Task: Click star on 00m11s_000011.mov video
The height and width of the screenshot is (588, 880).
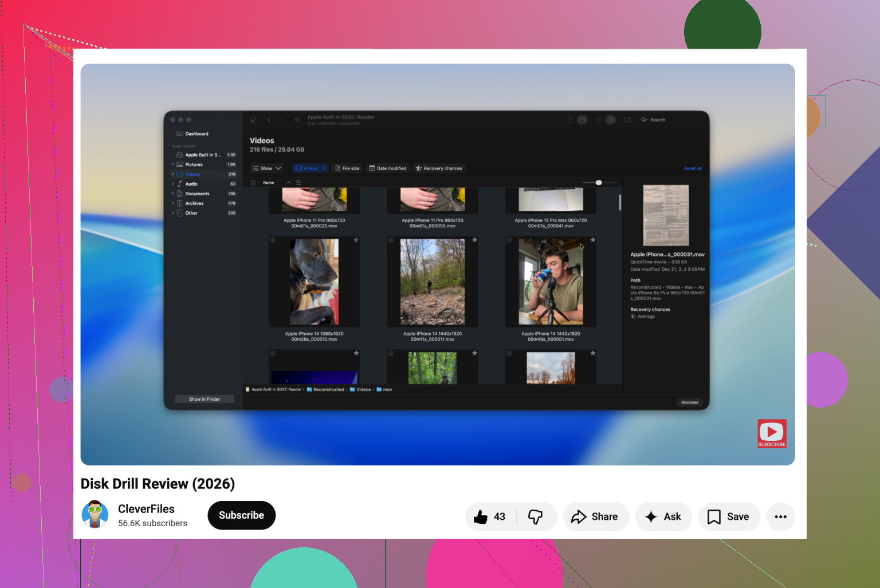Action: point(475,240)
